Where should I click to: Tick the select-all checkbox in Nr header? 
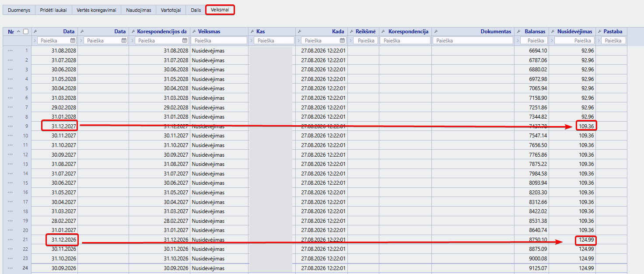(x=26, y=32)
